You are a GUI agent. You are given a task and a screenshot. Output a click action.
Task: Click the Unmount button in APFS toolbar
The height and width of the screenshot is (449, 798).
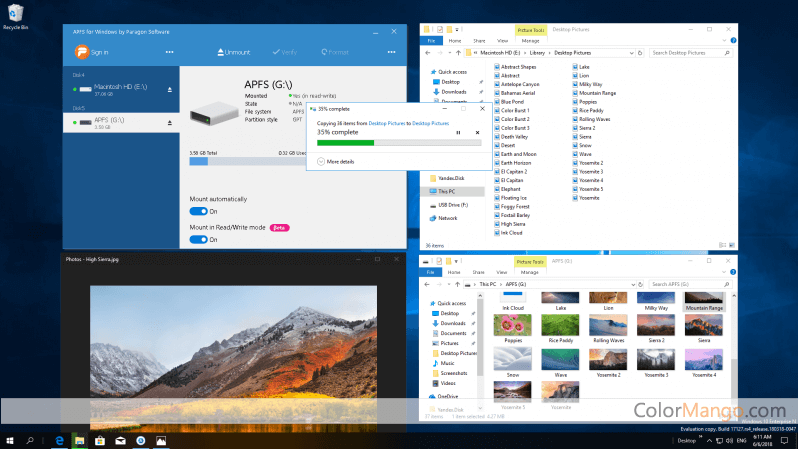(234, 52)
